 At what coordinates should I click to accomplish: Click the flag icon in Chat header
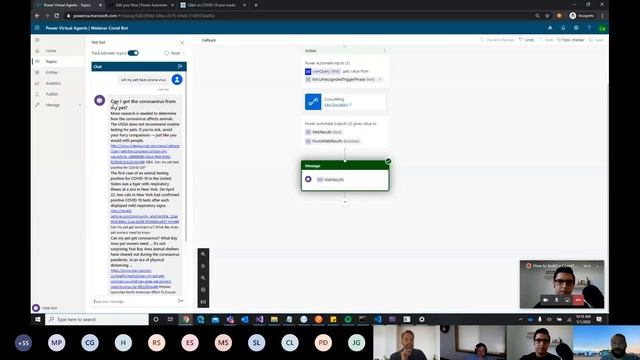(x=180, y=66)
